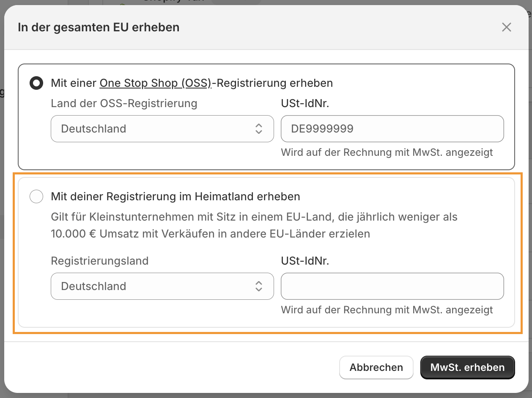Select the Heimatland registration radio button
Screen dimensions: 532x398
pyautogui.click(x=36, y=196)
